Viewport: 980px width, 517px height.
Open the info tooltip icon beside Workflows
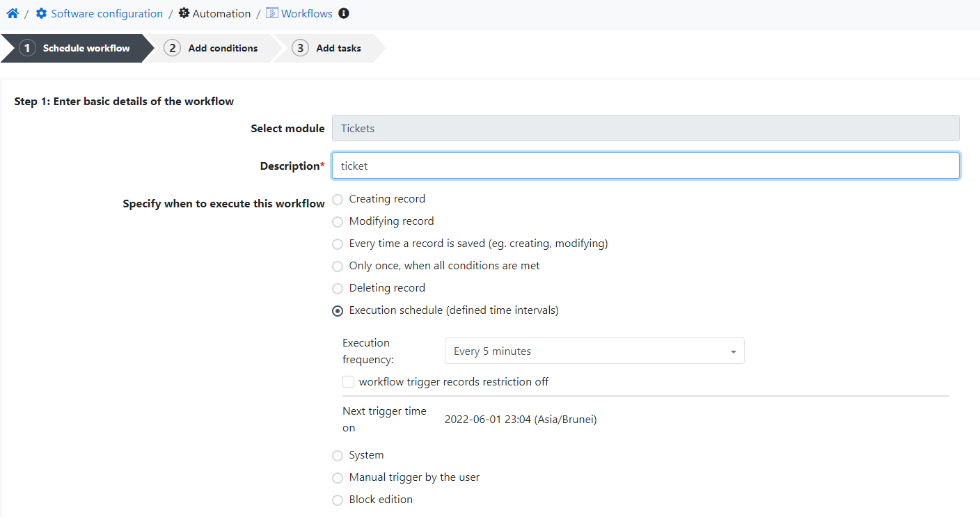click(x=343, y=13)
